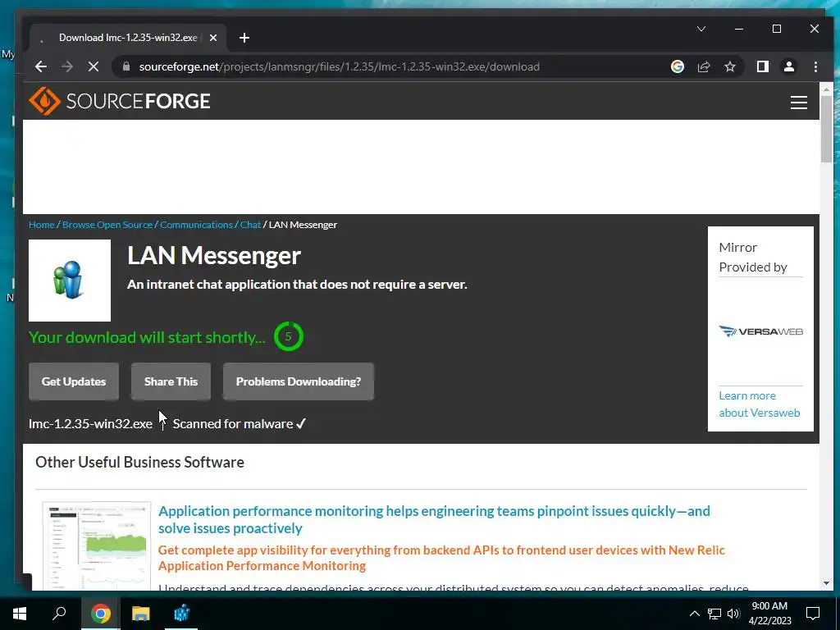Click the Share This button
The height and width of the screenshot is (630, 840).
(x=171, y=381)
